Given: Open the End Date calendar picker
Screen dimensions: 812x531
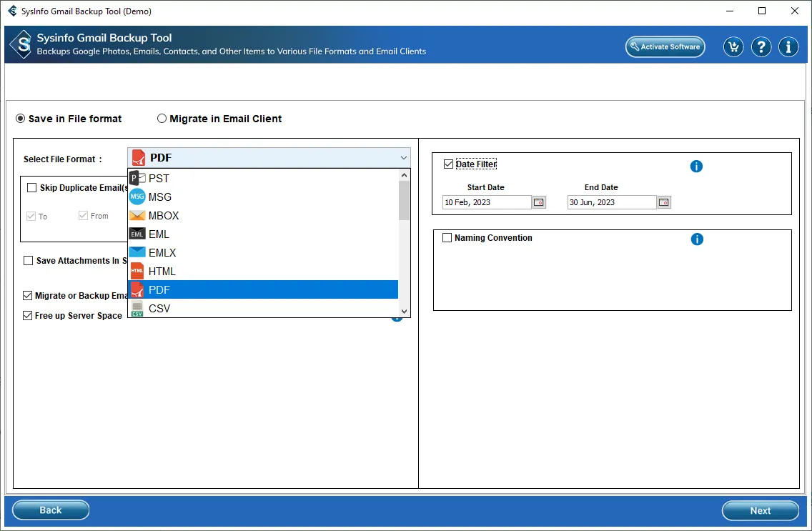Looking at the screenshot, I should 664,202.
